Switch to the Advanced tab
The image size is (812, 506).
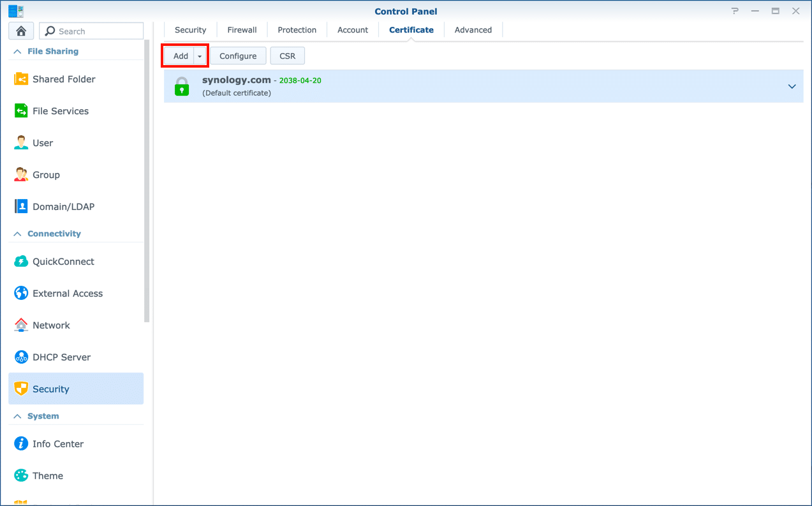click(473, 30)
